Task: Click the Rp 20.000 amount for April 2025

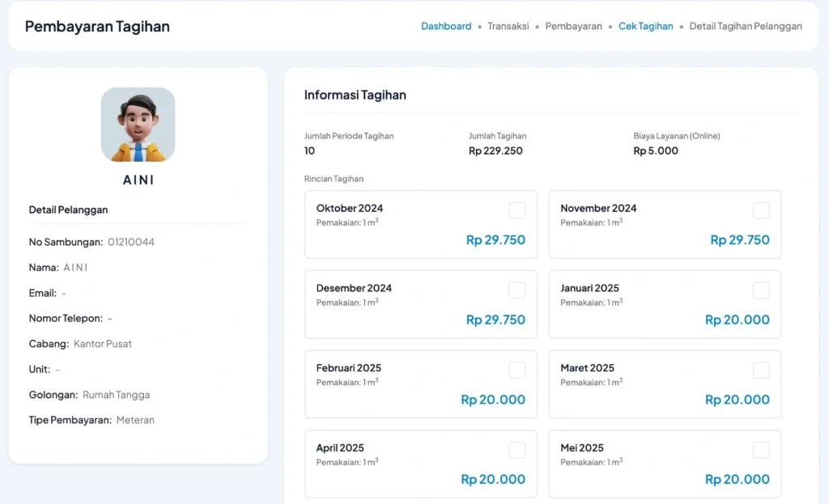Action: click(x=493, y=480)
